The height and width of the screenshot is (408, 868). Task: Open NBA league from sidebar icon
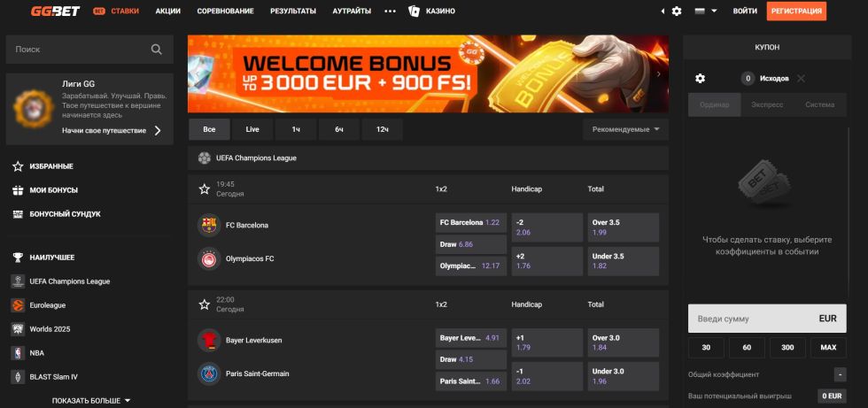(x=18, y=352)
